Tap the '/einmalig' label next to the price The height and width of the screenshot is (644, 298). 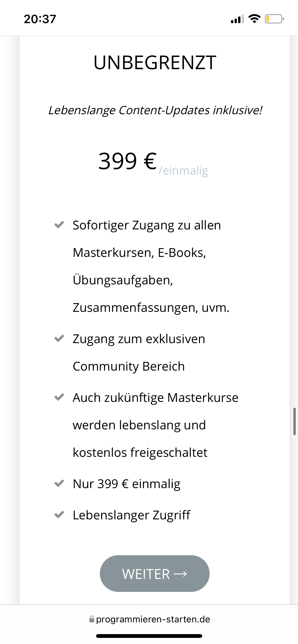click(x=183, y=171)
